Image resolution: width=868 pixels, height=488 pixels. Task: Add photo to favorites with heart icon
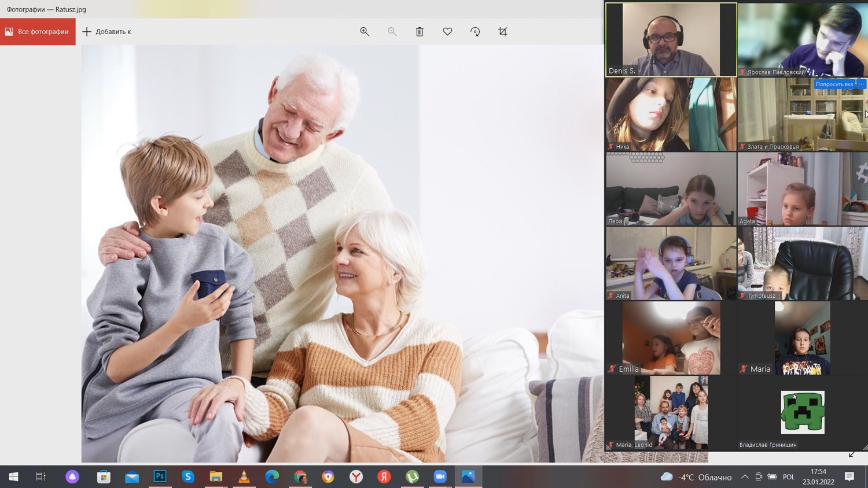[447, 32]
